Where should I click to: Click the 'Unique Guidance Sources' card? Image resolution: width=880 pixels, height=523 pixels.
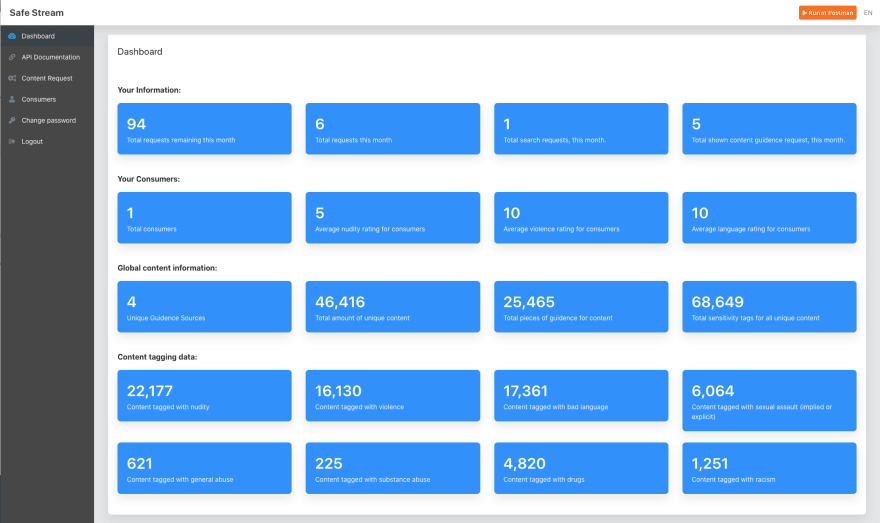[204, 306]
